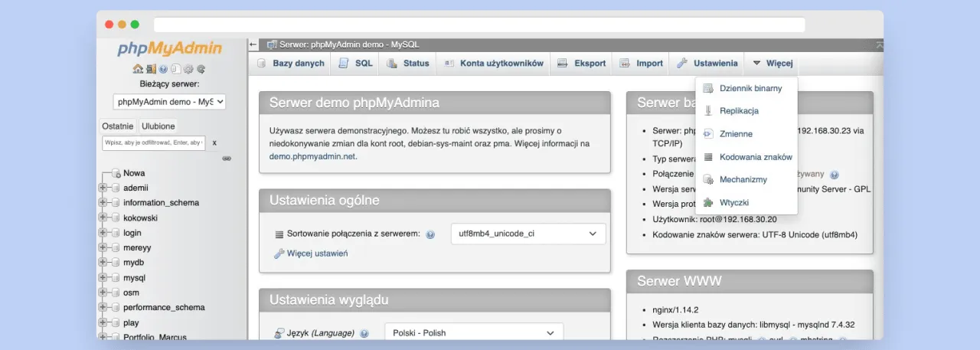Expand the login database node
This screenshot has width=980, height=350.
pos(103,233)
